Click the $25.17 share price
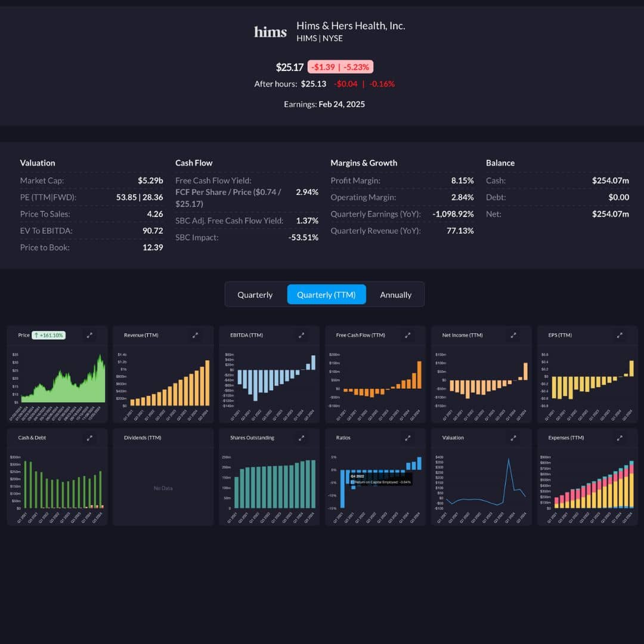The height and width of the screenshot is (644, 644). [290, 67]
